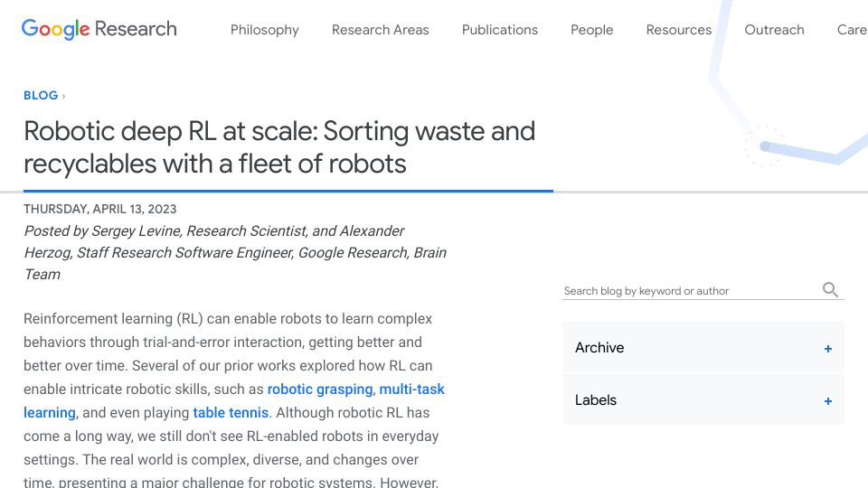Click the article title heading
868x488 pixels.
(x=279, y=147)
